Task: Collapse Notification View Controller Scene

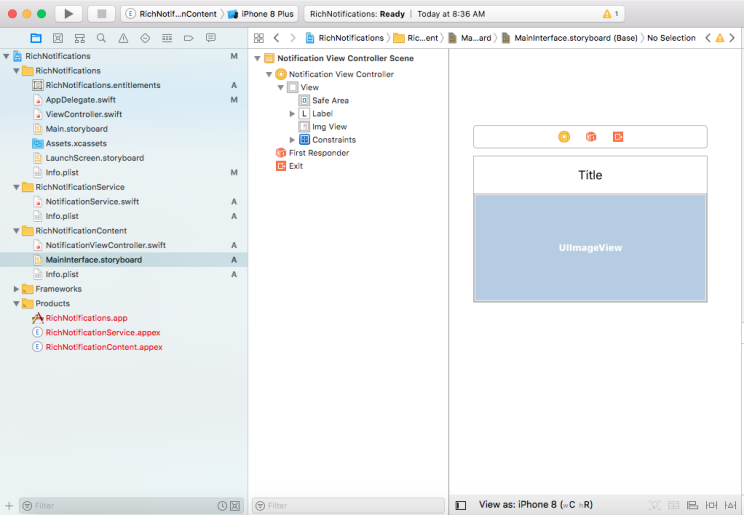Action: point(257,58)
